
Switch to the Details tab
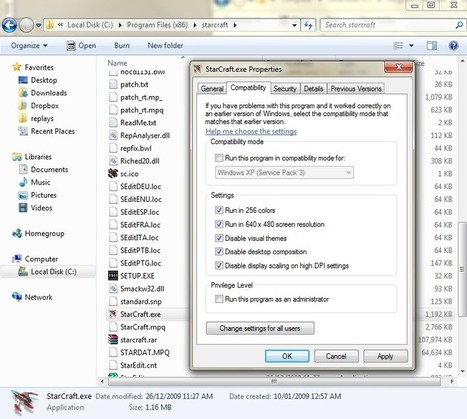click(x=313, y=89)
